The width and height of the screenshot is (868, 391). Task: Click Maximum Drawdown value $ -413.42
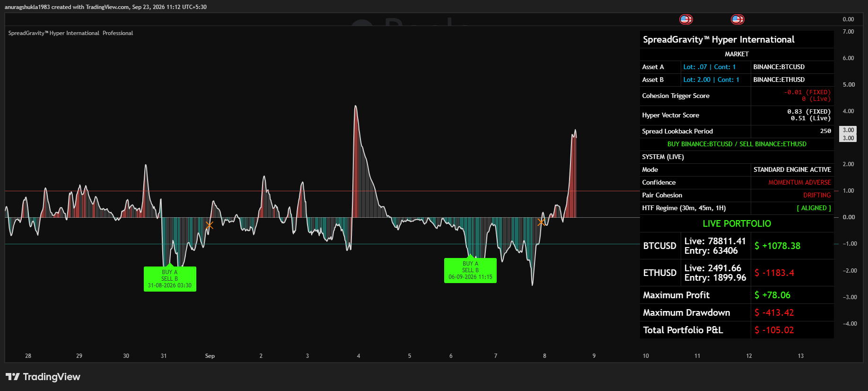774,313
